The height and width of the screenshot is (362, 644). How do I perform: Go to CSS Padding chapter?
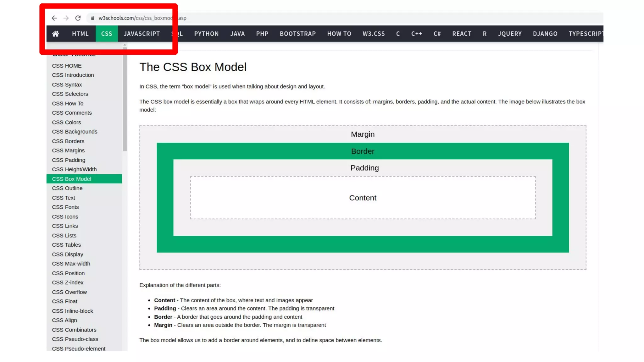[69, 160]
